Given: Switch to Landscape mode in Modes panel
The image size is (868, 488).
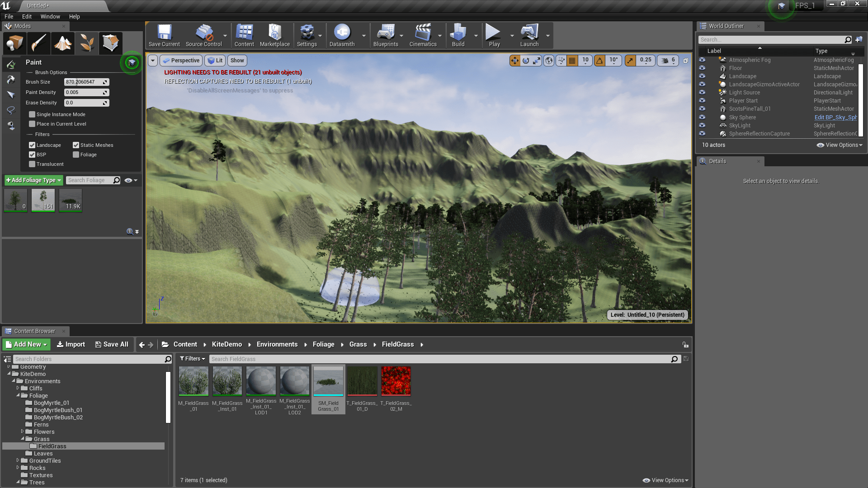Looking at the screenshot, I should pyautogui.click(x=62, y=43).
